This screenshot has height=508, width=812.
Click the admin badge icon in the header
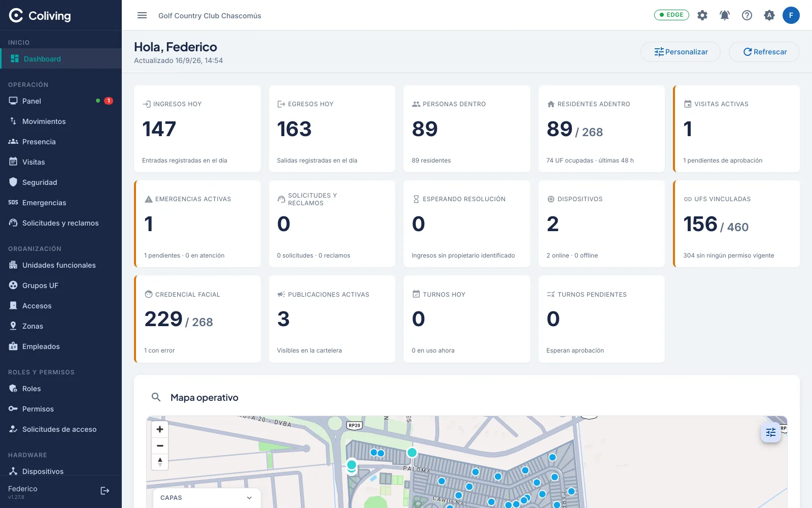click(x=769, y=15)
